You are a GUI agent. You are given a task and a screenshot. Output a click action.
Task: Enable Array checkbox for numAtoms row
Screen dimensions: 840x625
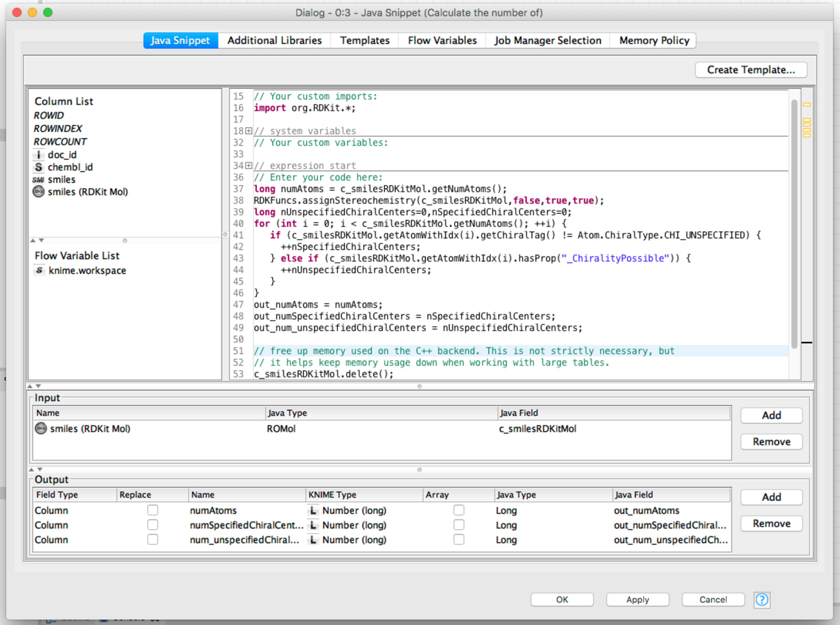tap(459, 510)
